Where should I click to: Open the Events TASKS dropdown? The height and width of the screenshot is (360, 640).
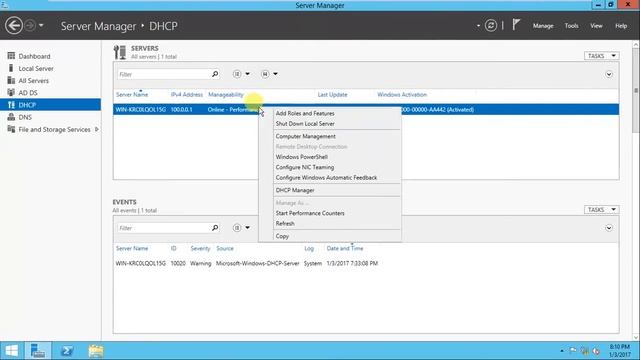(x=601, y=209)
